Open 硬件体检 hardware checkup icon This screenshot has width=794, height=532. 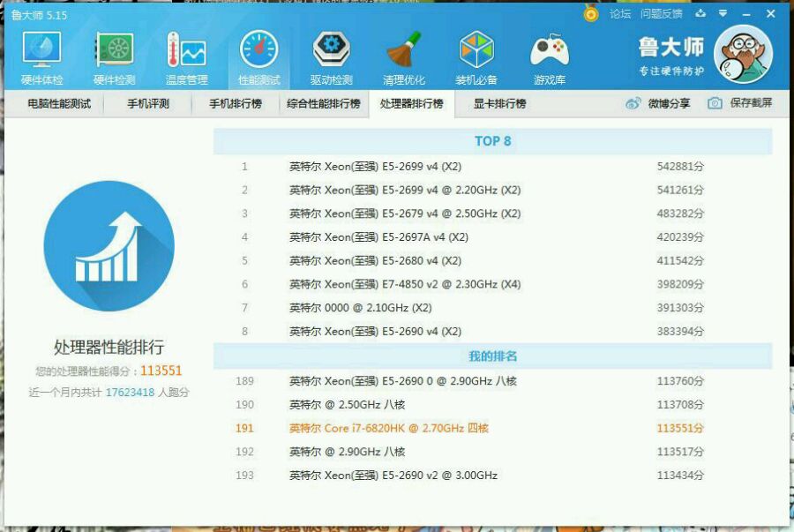click(x=42, y=57)
